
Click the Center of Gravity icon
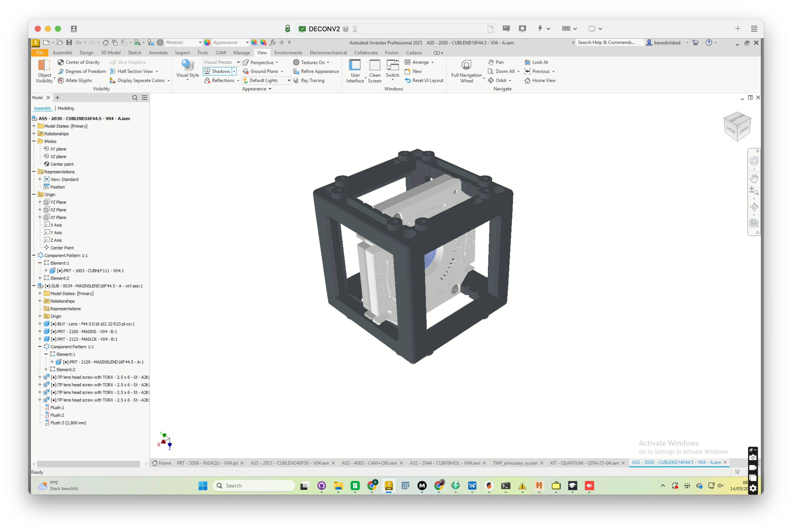[x=61, y=62]
